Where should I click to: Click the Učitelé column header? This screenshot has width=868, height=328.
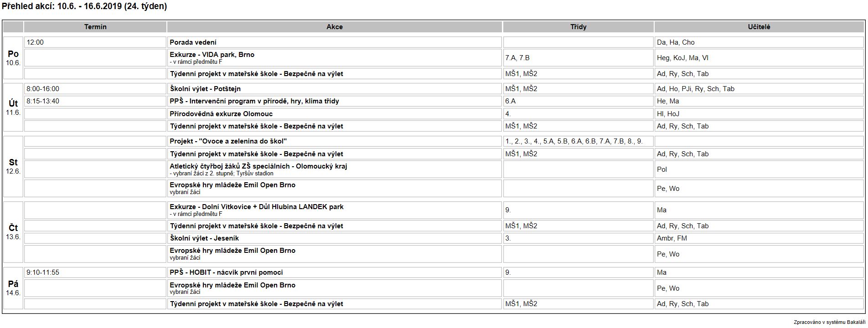pyautogui.click(x=759, y=27)
